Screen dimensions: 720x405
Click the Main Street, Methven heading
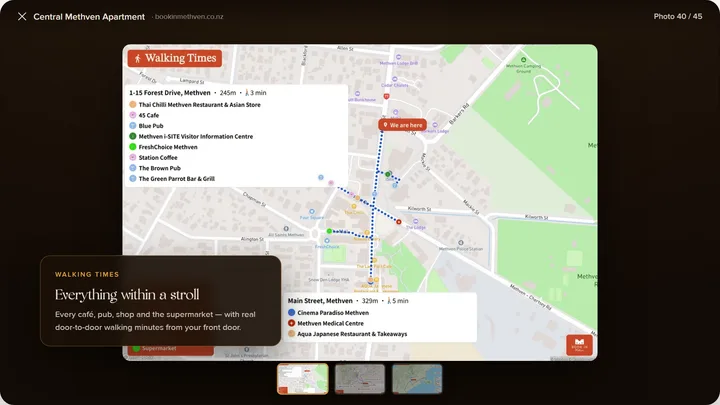pos(320,301)
